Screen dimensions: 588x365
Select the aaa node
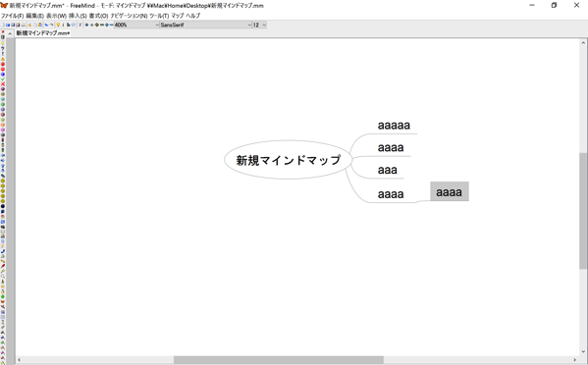pyautogui.click(x=387, y=170)
